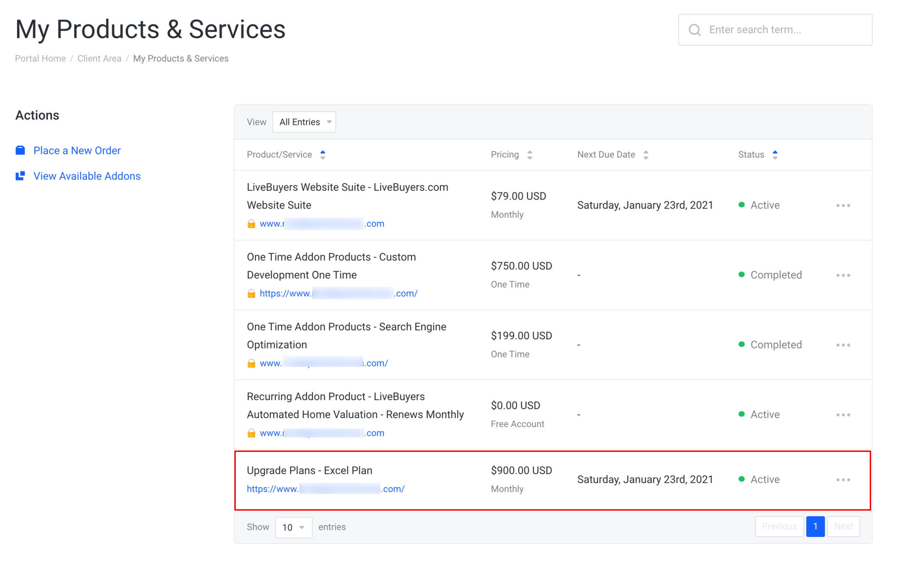Open the Custom Development https link
Image resolution: width=905 pixels, height=588 pixels.
(338, 293)
